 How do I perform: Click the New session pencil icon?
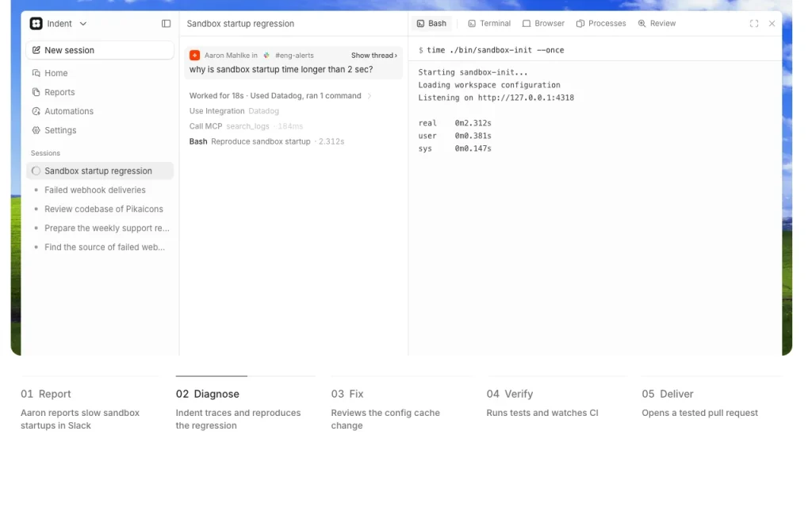click(x=36, y=50)
